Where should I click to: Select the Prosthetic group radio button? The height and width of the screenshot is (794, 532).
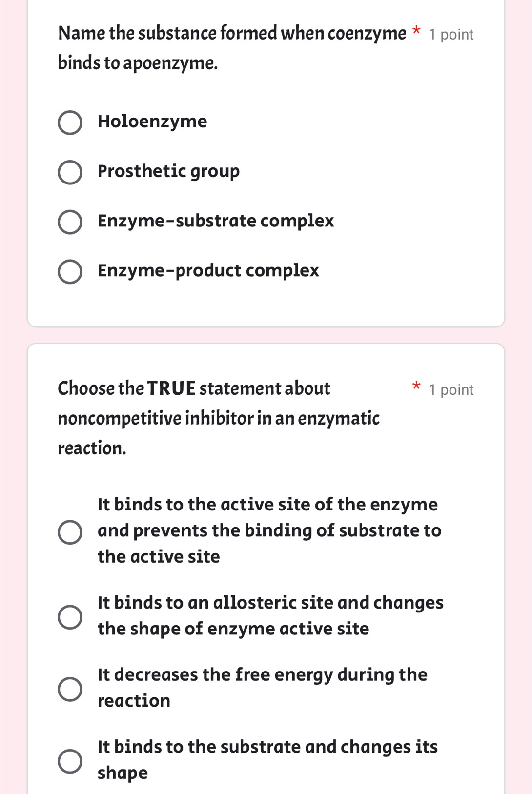pyautogui.click(x=70, y=172)
